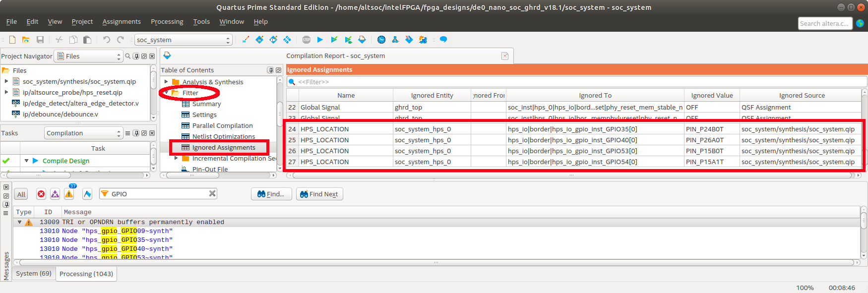Toggle error messages filter button
This screenshot has width=868, height=293.
tap(41, 194)
